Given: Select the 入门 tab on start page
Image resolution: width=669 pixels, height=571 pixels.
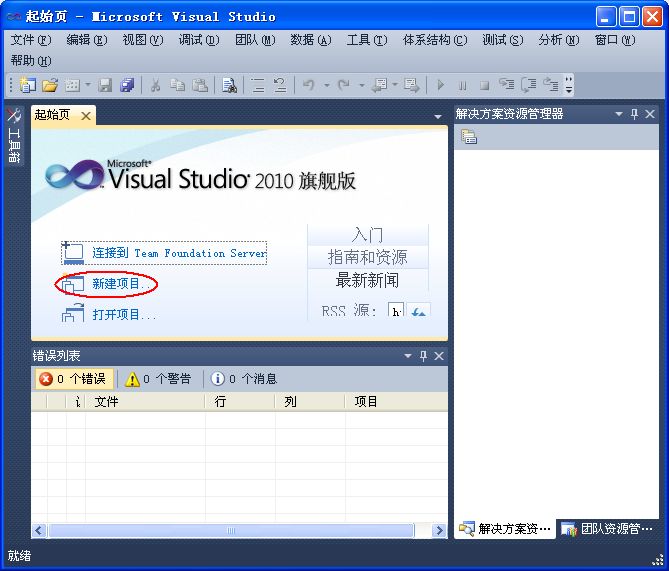Looking at the screenshot, I should (x=367, y=235).
